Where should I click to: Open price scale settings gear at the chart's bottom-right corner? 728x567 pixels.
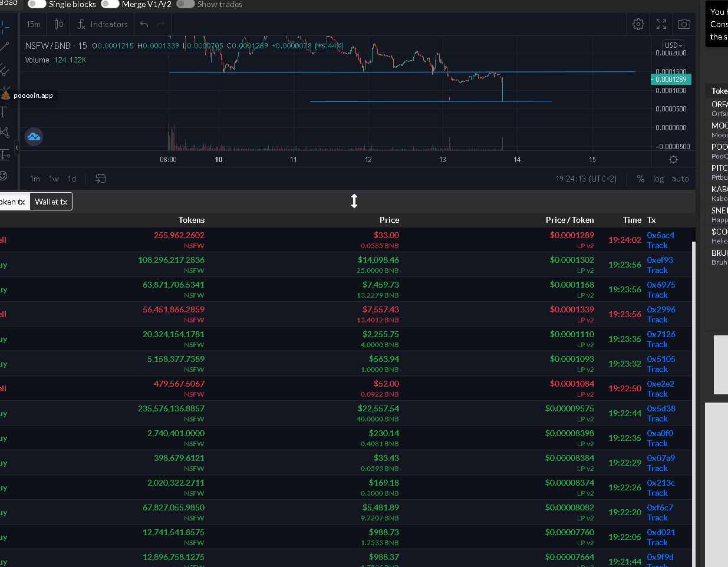click(673, 160)
